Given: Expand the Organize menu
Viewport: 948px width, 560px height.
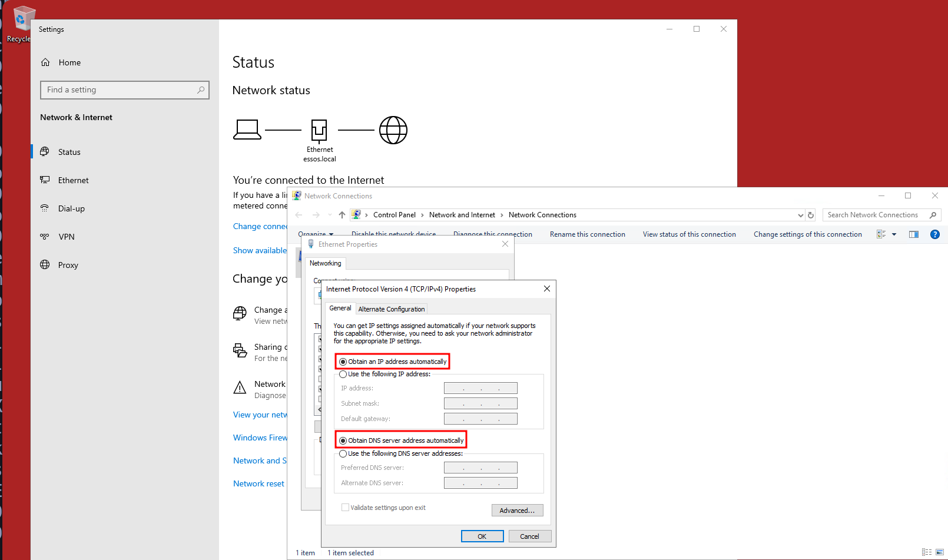Looking at the screenshot, I should coord(316,234).
